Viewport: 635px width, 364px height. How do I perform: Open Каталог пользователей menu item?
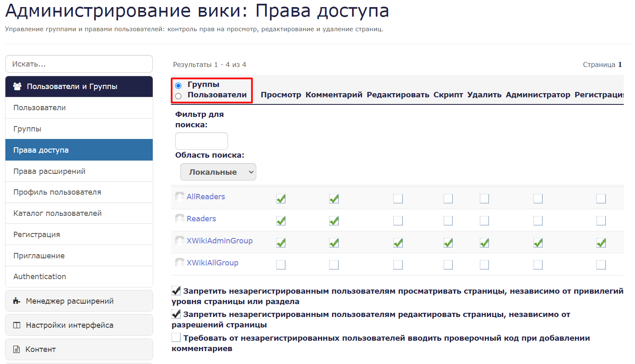pyautogui.click(x=79, y=213)
